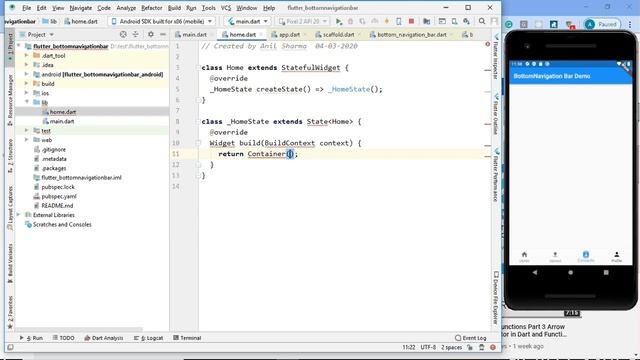This screenshot has width=640, height=360.
Task: Expand the .dart_tool folder
Action: [27, 56]
